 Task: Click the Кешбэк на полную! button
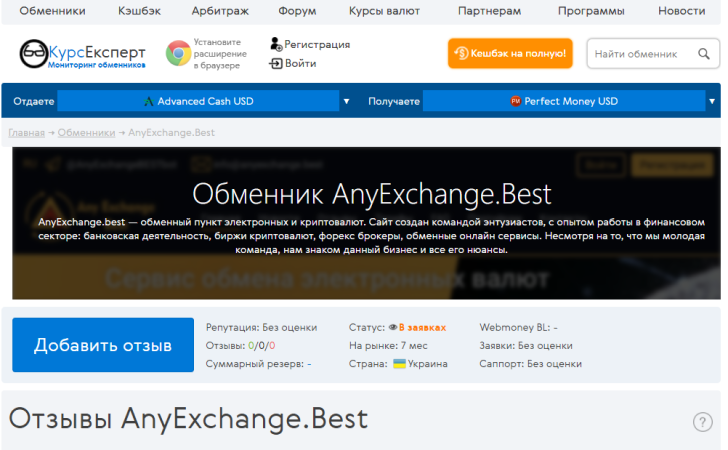tap(510, 53)
